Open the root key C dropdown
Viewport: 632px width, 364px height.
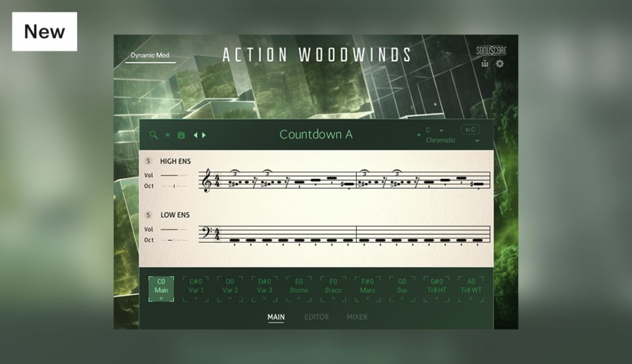[435, 130]
